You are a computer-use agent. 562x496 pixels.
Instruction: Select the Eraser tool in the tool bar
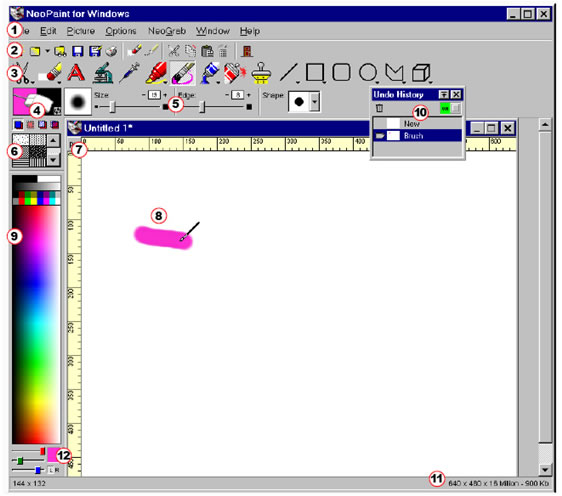[x=50, y=73]
